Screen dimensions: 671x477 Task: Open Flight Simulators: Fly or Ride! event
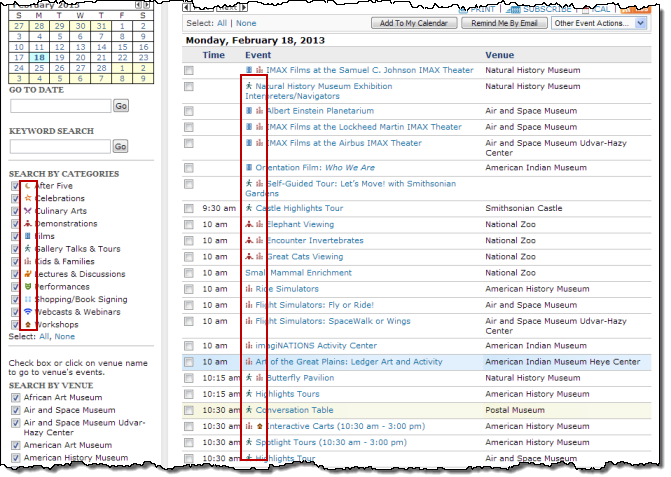315,305
